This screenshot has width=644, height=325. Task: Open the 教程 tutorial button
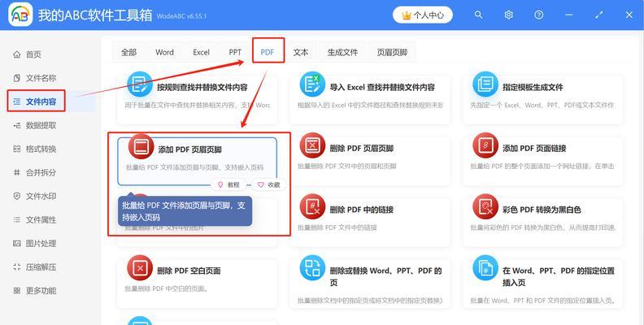pos(228,185)
